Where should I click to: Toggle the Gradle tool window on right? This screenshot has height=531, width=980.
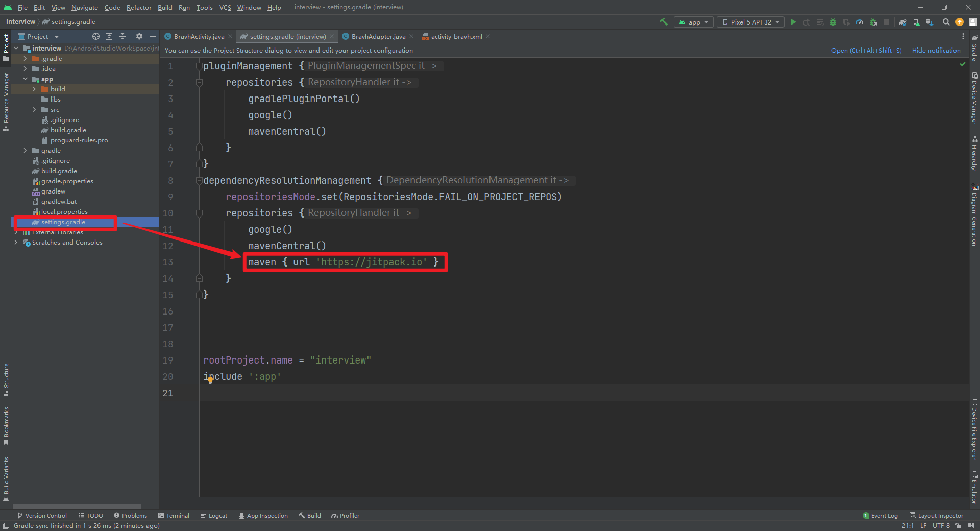point(974,49)
